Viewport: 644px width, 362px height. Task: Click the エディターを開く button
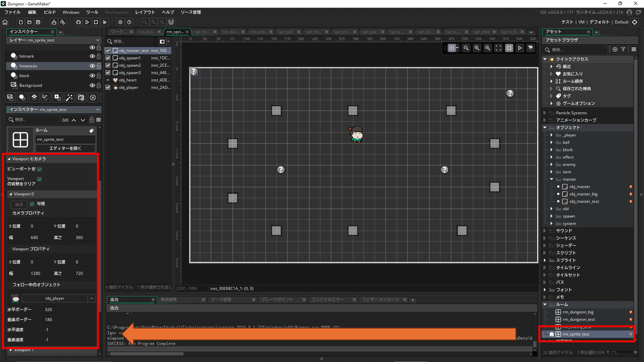(x=65, y=148)
